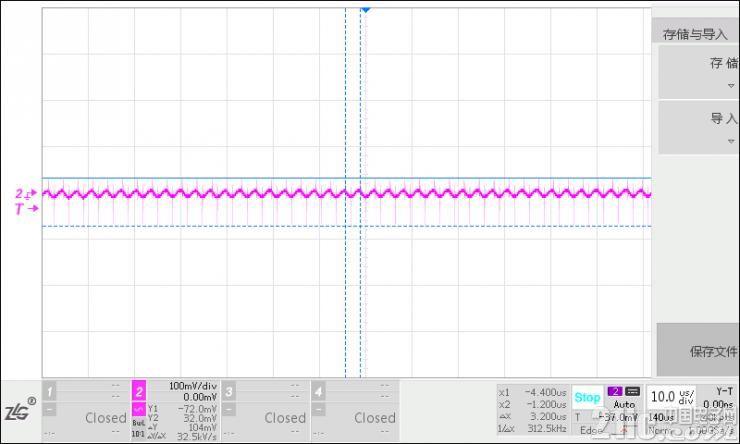Open the 存储 (Save) submenu arrow
This screenshot has width=740, height=444.
tap(731, 86)
